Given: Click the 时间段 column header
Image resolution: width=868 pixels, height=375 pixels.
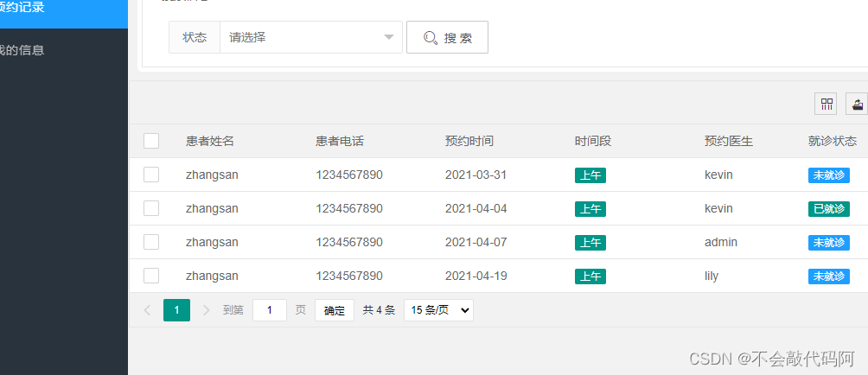Looking at the screenshot, I should [x=593, y=141].
